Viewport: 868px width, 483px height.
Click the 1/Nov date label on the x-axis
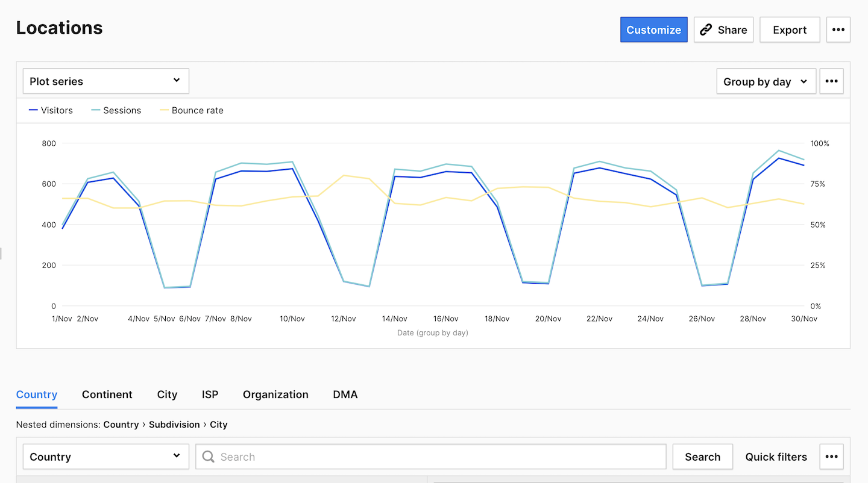[63, 319]
